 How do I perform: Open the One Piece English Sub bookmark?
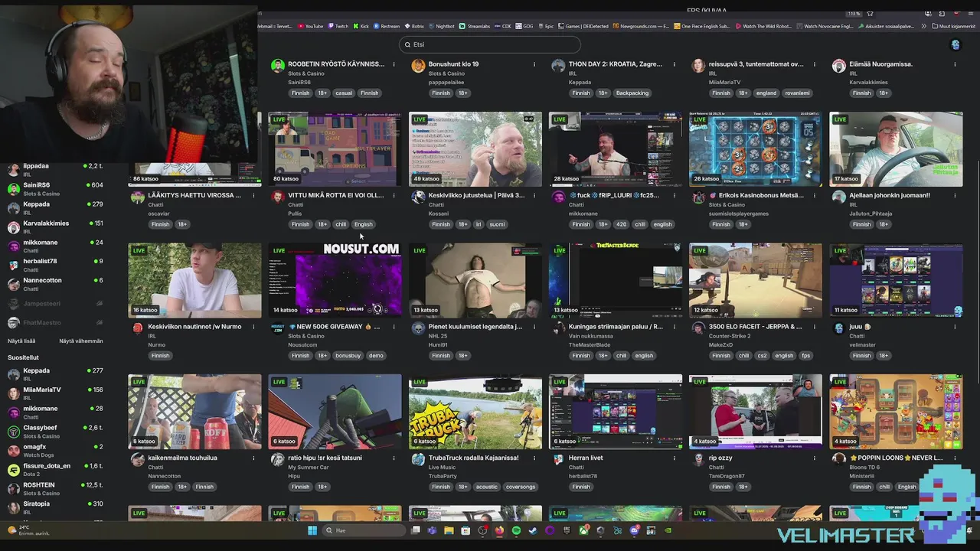click(x=702, y=26)
